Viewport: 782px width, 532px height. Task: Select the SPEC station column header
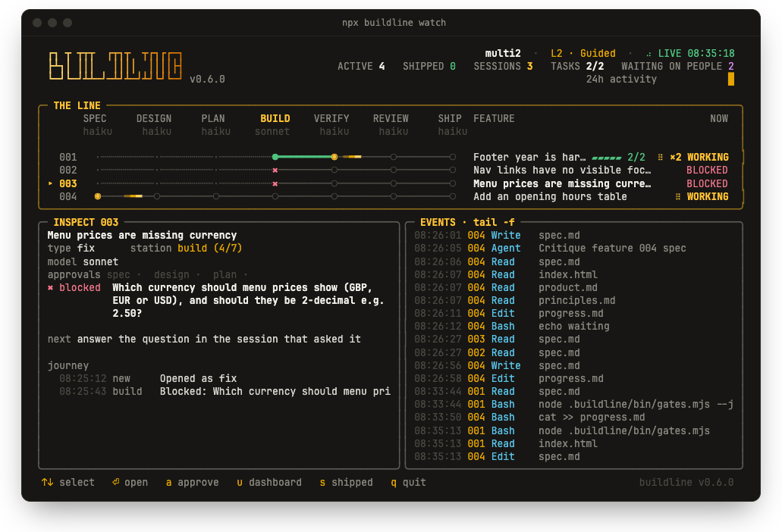[x=95, y=118]
